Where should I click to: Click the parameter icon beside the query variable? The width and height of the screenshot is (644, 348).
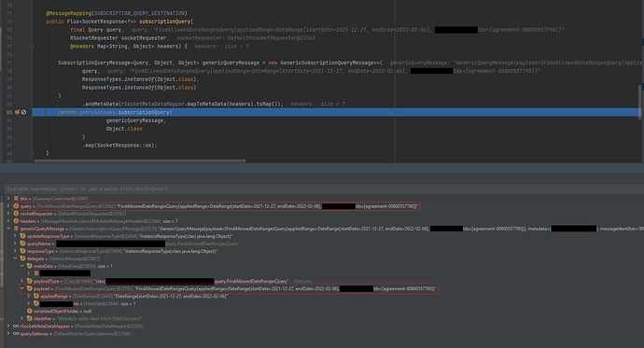coord(16,206)
